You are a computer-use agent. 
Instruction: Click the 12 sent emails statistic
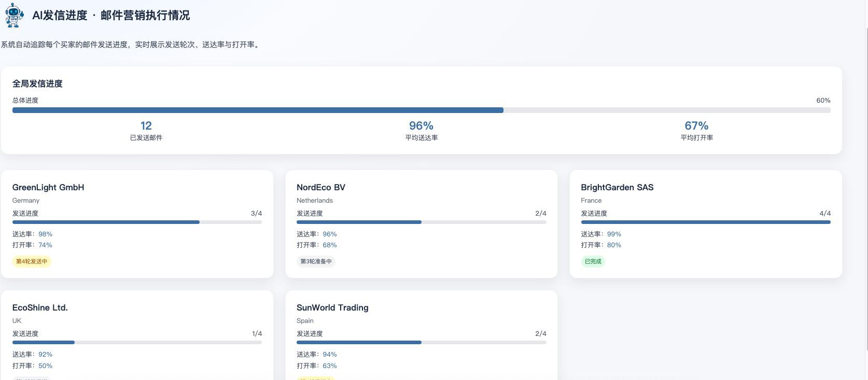pos(146,126)
